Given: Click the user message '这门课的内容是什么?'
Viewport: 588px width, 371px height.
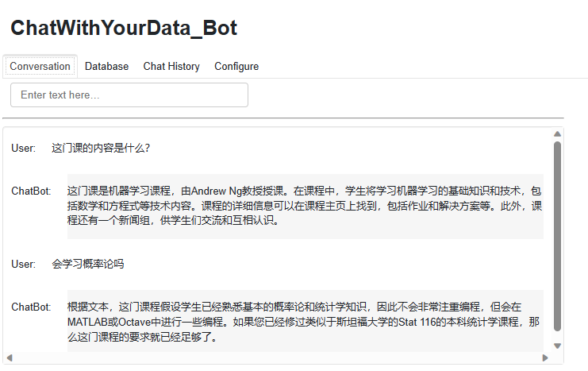Looking at the screenshot, I should click(x=101, y=148).
